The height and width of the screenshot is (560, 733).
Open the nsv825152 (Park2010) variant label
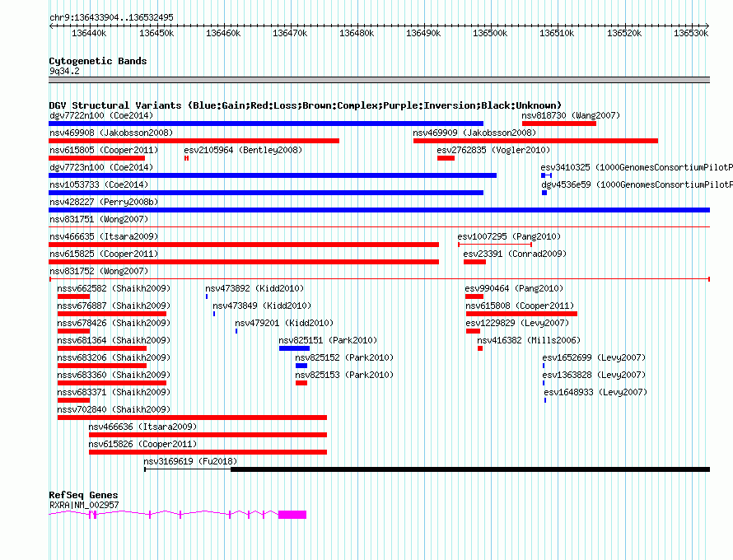click(x=344, y=357)
